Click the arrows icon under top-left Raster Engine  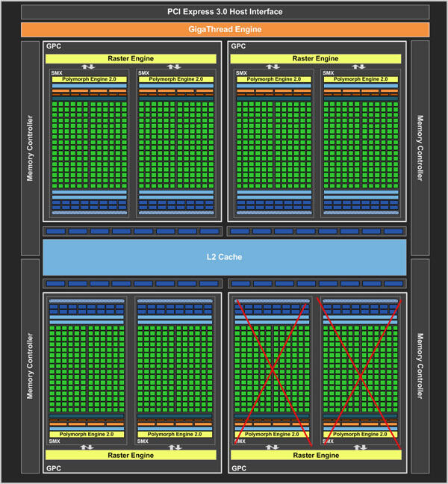tap(88, 66)
